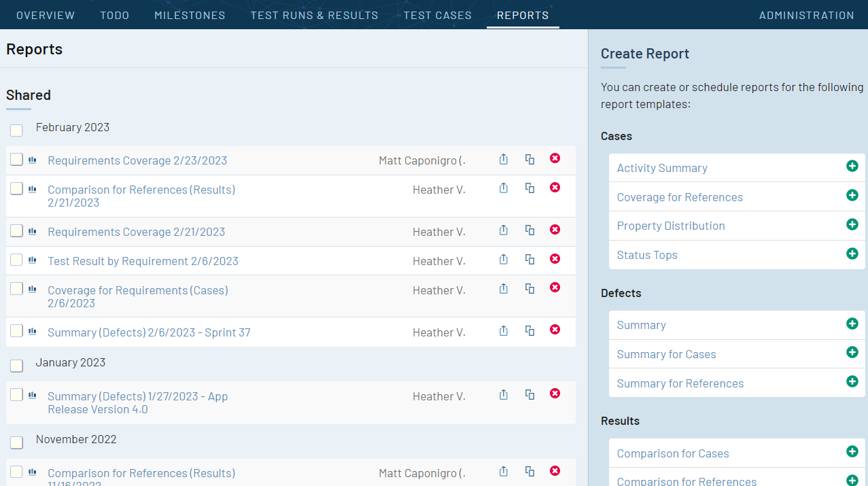Check the App Release Version 4.0 row

tap(16, 395)
